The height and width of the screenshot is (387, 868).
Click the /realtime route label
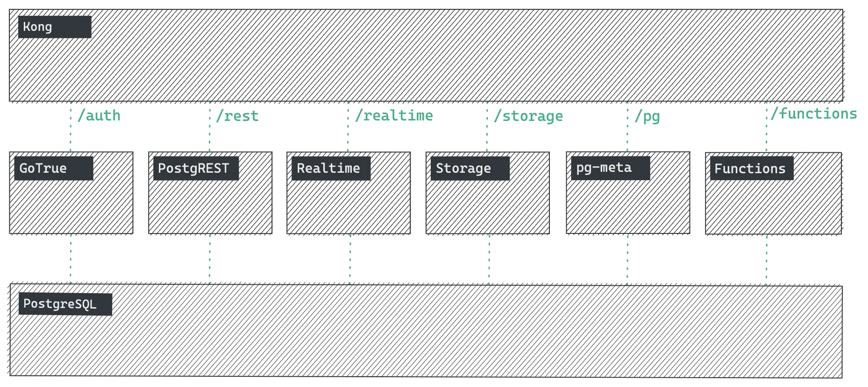394,116
